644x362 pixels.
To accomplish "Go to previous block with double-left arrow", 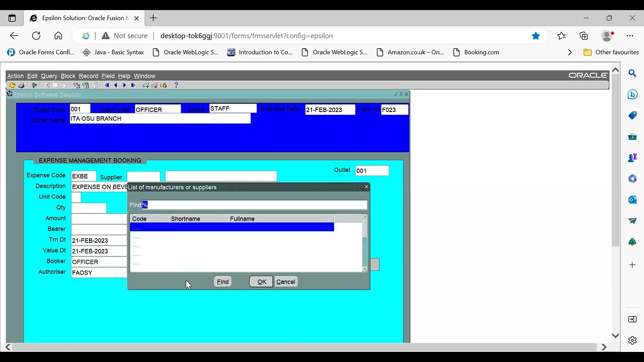I will pyautogui.click(x=107, y=85).
